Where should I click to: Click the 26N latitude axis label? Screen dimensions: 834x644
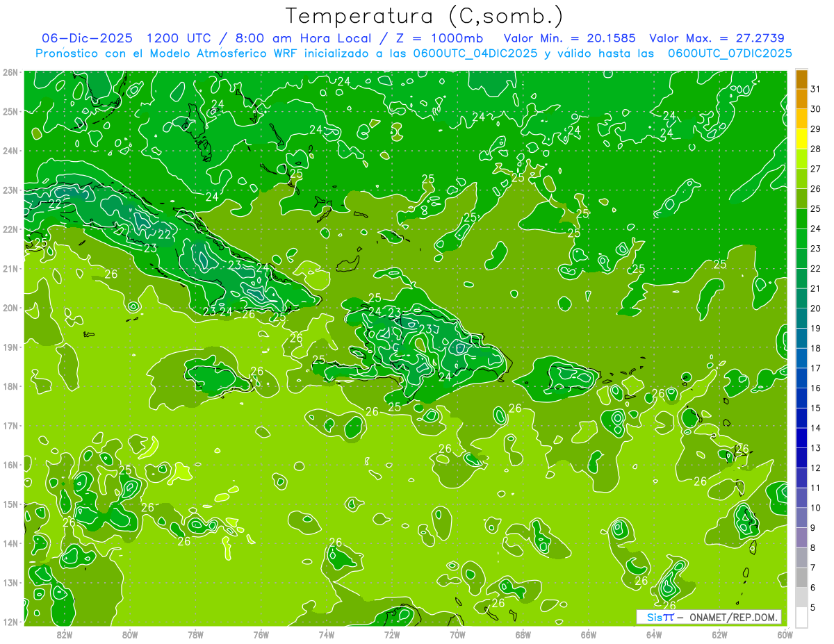[10, 72]
